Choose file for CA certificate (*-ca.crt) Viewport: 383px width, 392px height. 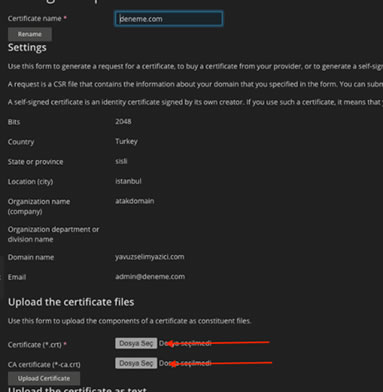tap(136, 363)
